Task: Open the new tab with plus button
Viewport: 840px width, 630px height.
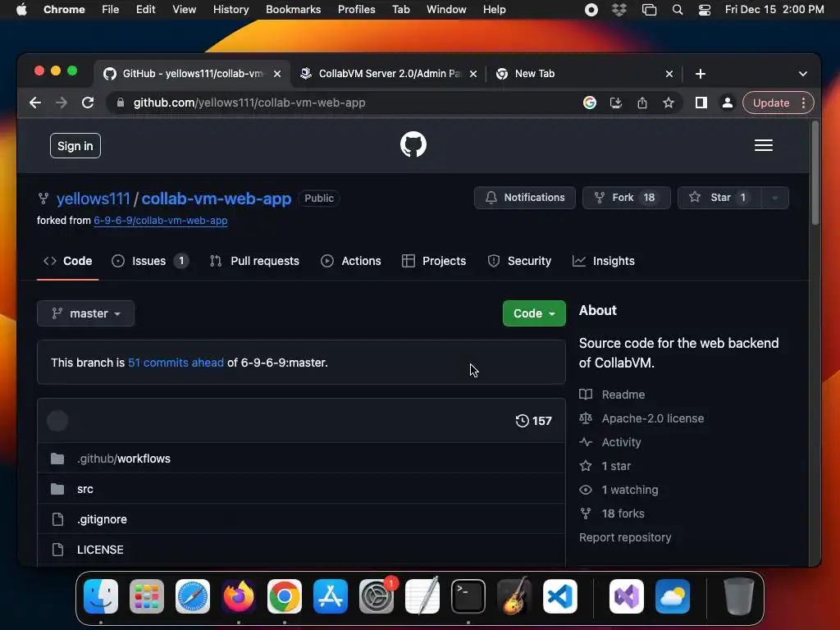Action: tap(701, 74)
